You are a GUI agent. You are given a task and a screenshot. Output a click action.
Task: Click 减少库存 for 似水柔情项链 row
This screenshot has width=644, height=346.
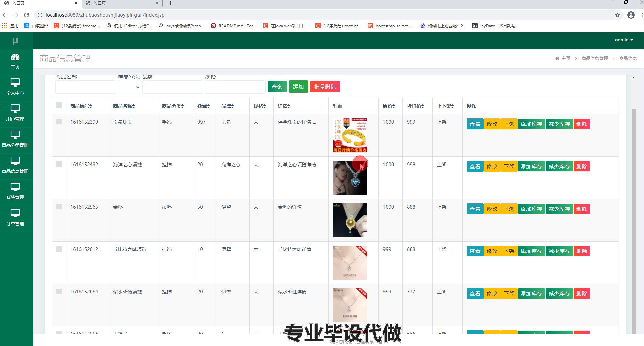coord(559,293)
